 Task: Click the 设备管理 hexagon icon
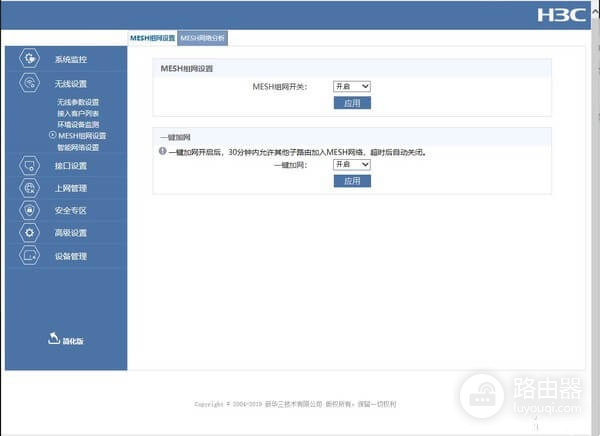click(x=30, y=256)
